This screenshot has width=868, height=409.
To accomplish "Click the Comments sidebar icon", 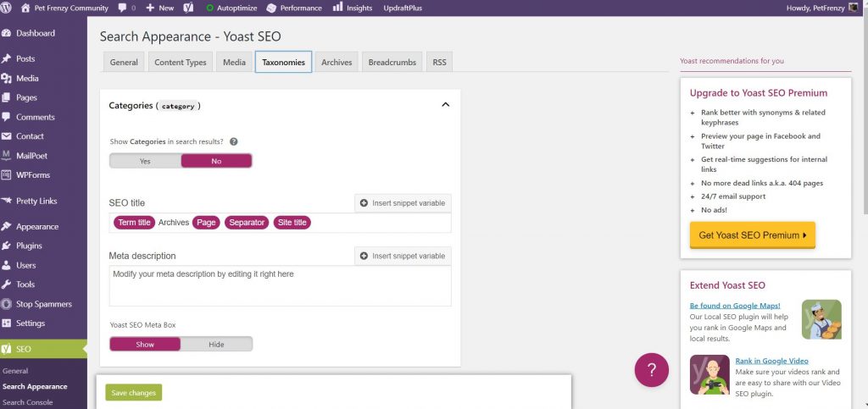I will 7,117.
